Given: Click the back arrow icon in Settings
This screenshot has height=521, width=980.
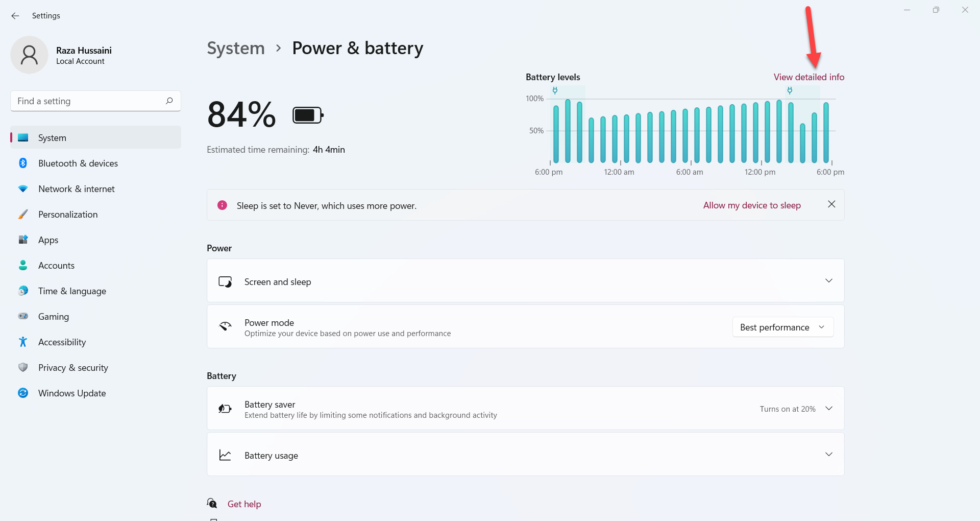Looking at the screenshot, I should (15, 16).
